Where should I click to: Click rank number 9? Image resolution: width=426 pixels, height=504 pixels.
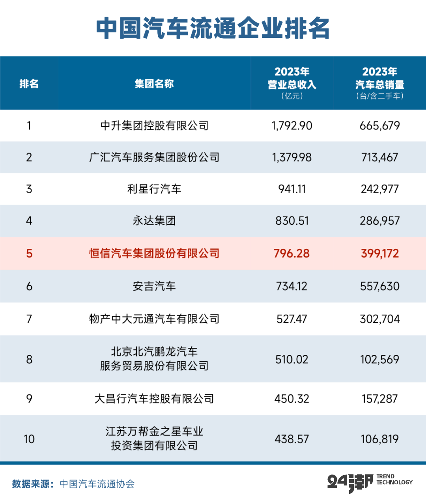29,399
